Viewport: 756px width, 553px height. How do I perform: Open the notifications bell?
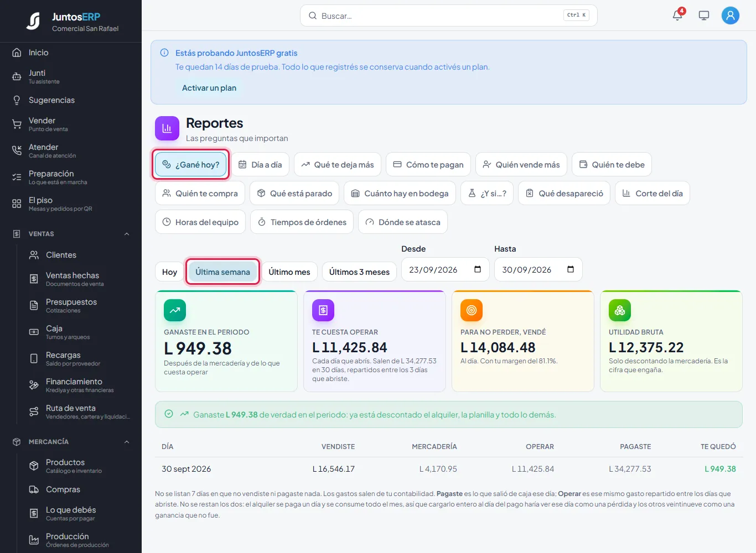pos(677,15)
